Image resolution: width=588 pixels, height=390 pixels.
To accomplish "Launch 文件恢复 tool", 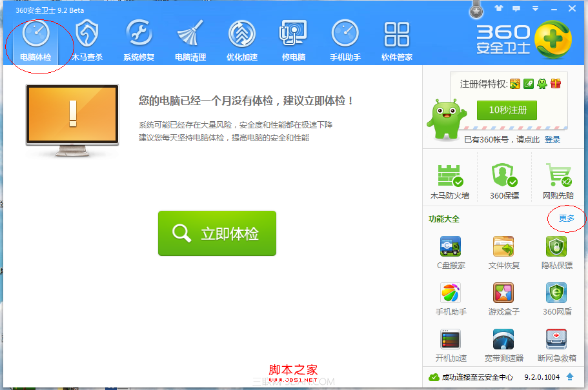I will (503, 253).
